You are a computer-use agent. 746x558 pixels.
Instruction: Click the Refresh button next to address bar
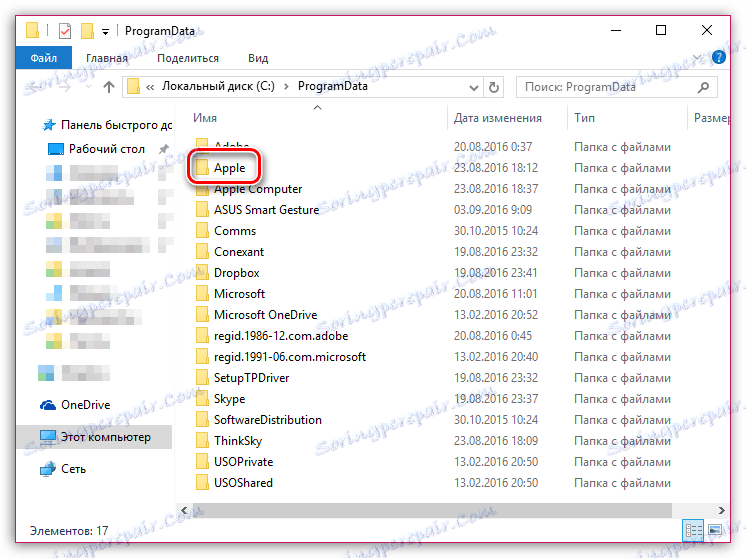click(494, 88)
